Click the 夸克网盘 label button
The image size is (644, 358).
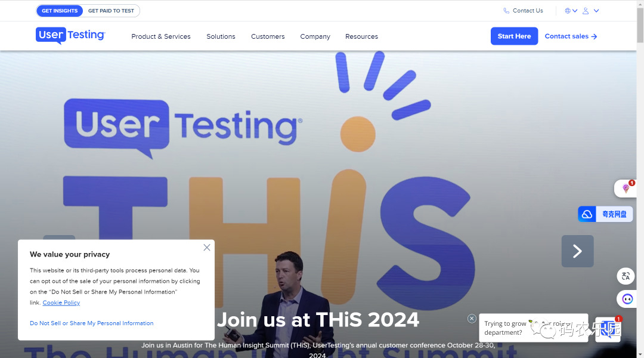614,214
